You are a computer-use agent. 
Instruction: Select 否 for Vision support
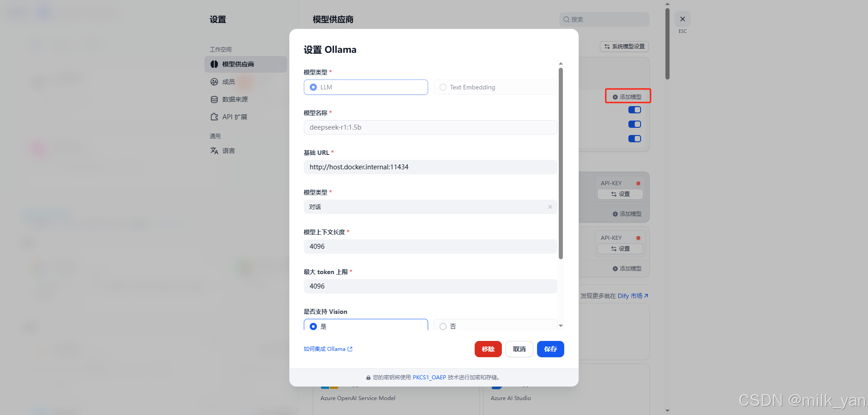pyautogui.click(x=495, y=325)
